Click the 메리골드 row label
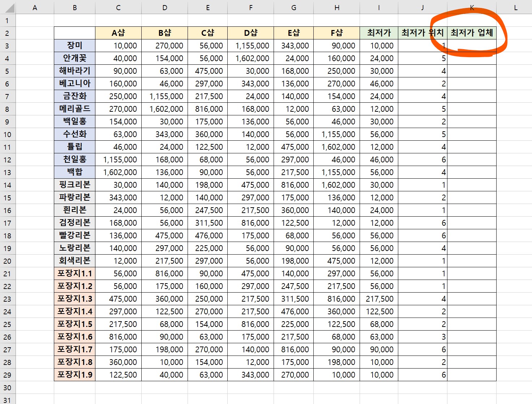The height and width of the screenshot is (404, 532). point(74,109)
